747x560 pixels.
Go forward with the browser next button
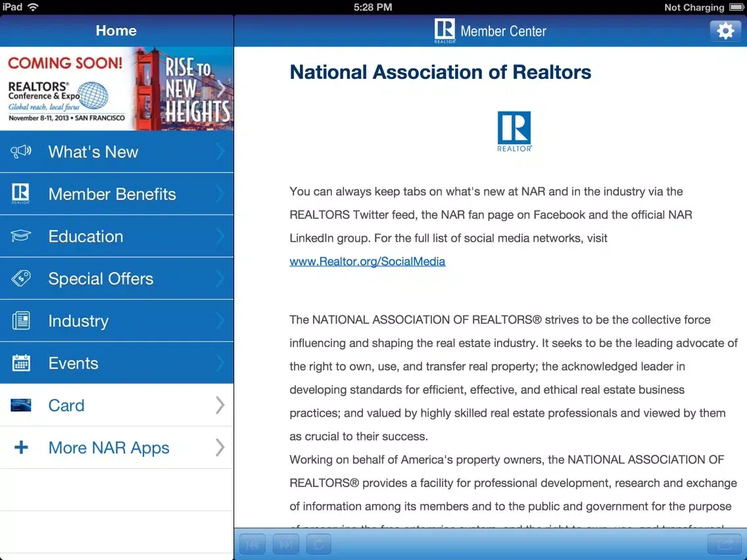(x=286, y=544)
